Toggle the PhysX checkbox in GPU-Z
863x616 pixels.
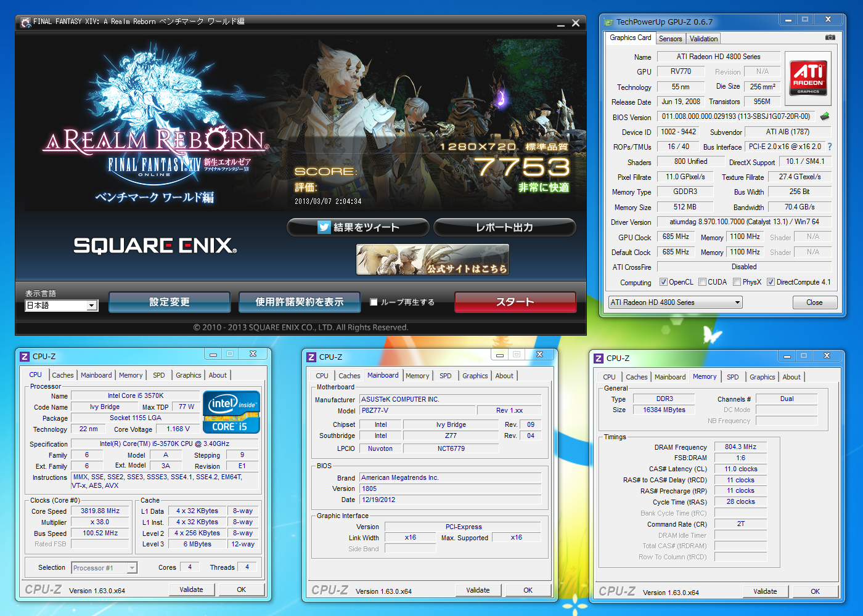(x=737, y=282)
